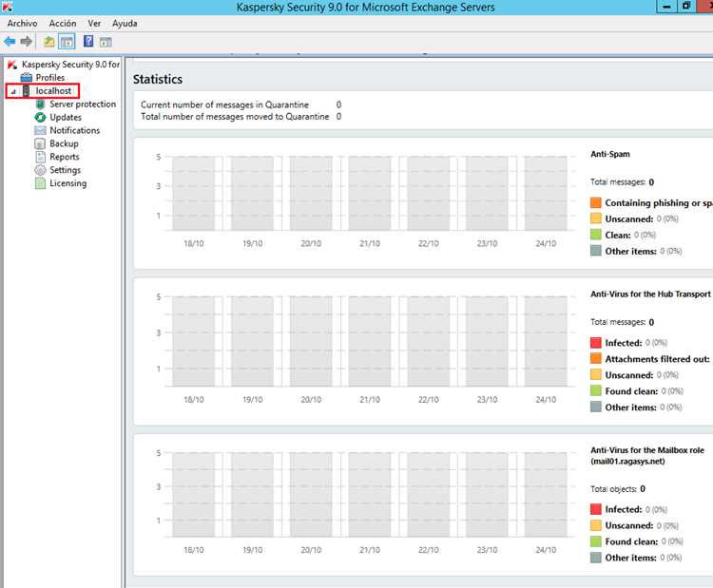This screenshot has height=588, width=713.
Task: Click the Show/Hide action pane icon
Action: point(106,42)
